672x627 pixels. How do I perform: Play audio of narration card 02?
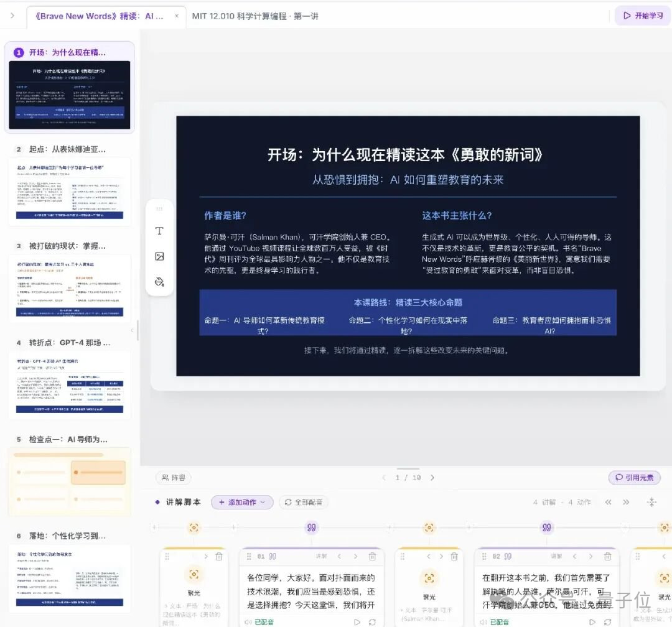click(x=592, y=622)
